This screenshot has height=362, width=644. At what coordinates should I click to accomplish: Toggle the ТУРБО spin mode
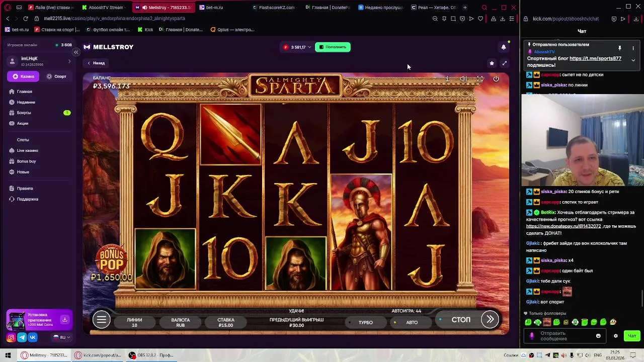366,322
